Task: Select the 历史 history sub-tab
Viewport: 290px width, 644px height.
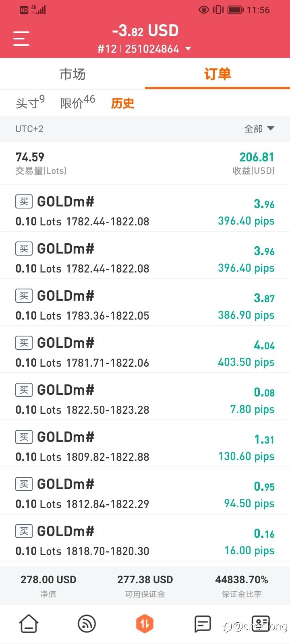Action: [x=122, y=103]
